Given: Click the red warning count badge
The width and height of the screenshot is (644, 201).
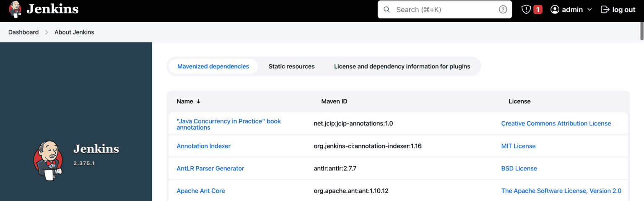Looking at the screenshot, I should [x=538, y=10].
